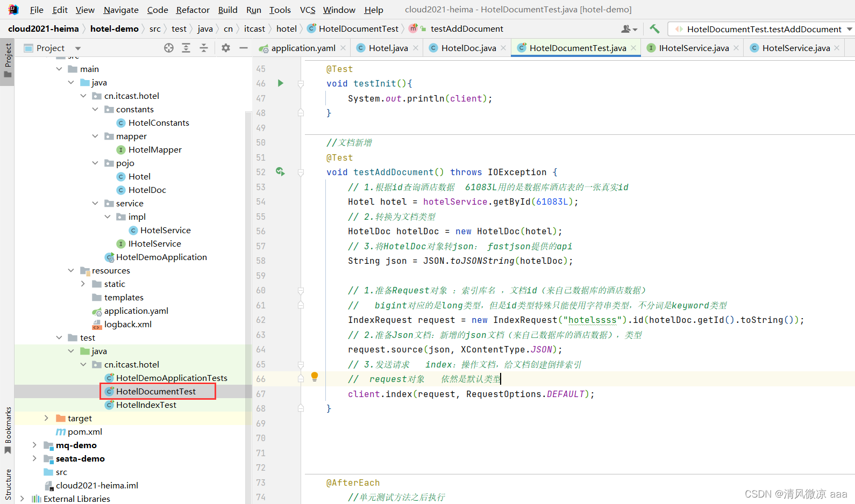
Task: Open pom.xml Maven file
Action: [x=79, y=432]
